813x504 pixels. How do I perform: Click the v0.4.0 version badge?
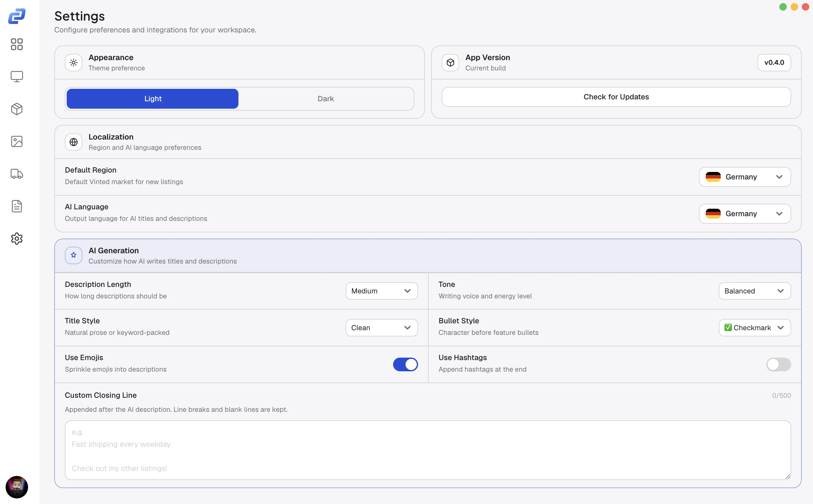774,62
